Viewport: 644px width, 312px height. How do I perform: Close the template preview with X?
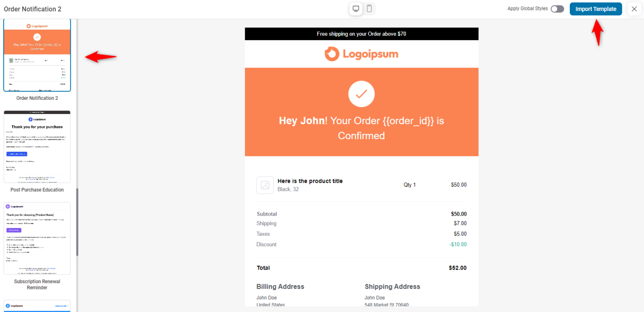pyautogui.click(x=634, y=9)
